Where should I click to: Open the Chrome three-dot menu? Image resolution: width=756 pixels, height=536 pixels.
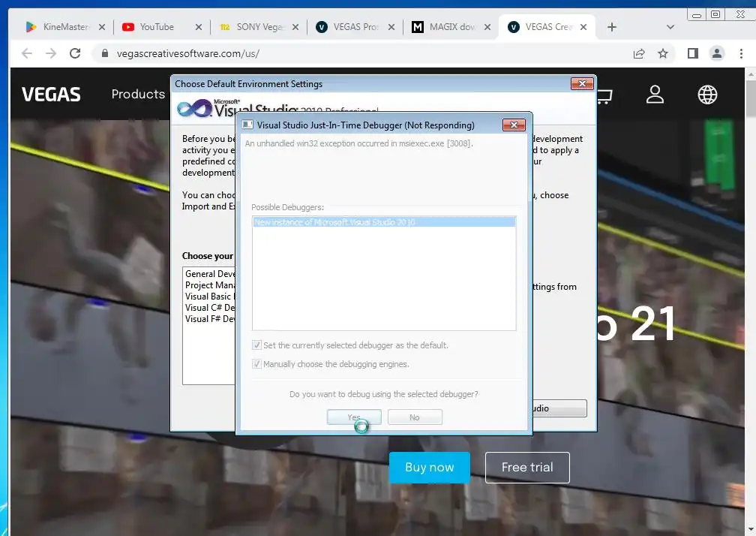[x=741, y=53]
